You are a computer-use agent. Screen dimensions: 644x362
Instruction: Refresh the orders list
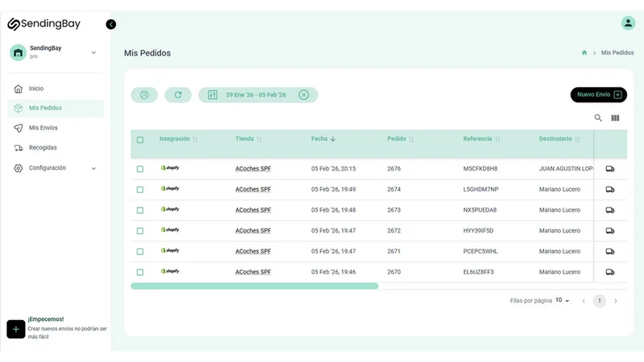(178, 95)
